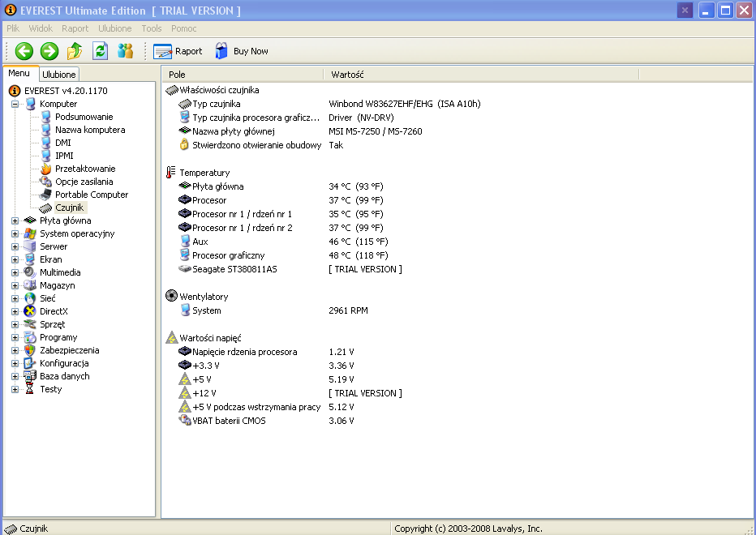Open the IPMI tree item
This screenshot has width=756, height=535.
(64, 156)
